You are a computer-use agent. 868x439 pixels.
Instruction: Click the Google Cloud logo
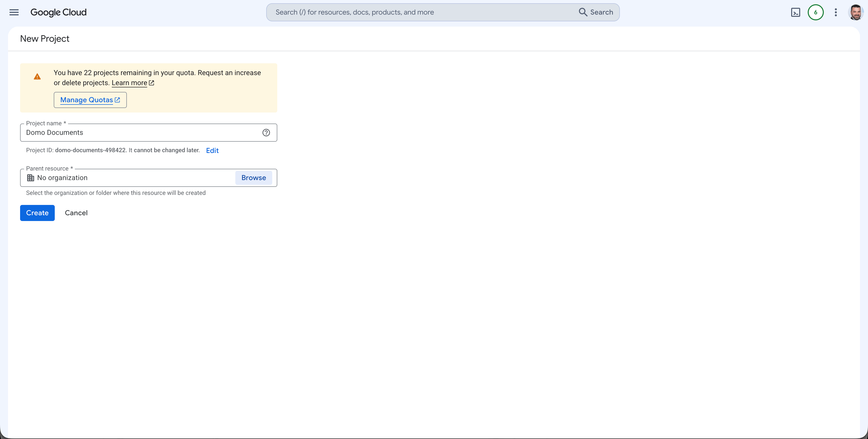pyautogui.click(x=58, y=13)
